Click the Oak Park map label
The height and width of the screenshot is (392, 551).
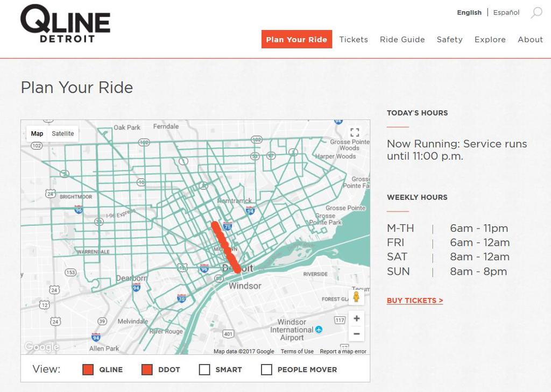click(127, 127)
